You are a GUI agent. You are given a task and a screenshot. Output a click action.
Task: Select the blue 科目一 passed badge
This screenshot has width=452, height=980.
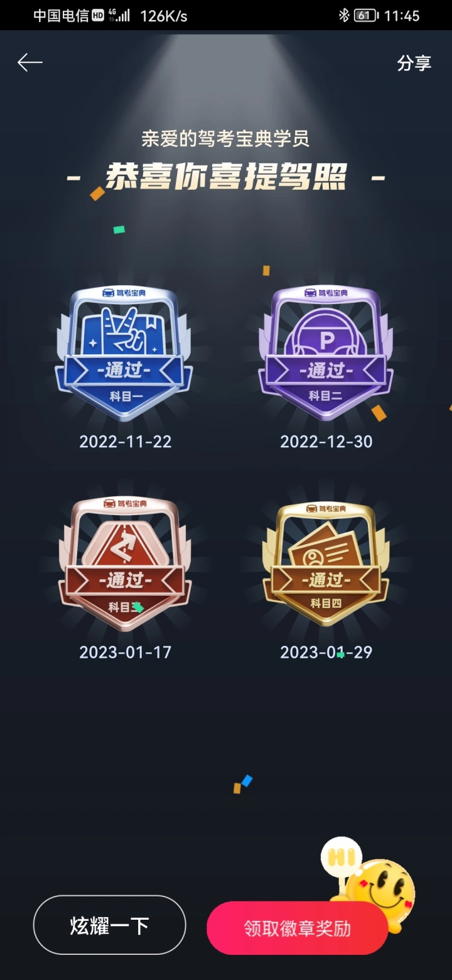tap(124, 353)
